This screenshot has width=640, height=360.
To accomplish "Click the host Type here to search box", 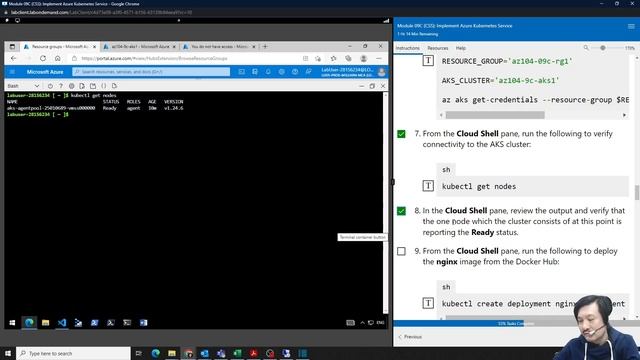I will (x=73, y=353).
